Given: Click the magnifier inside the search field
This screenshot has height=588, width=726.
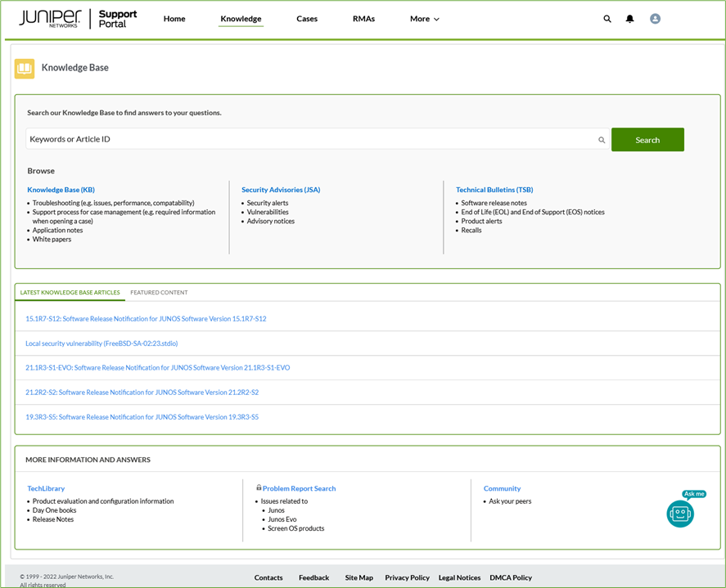Looking at the screenshot, I should (x=602, y=139).
